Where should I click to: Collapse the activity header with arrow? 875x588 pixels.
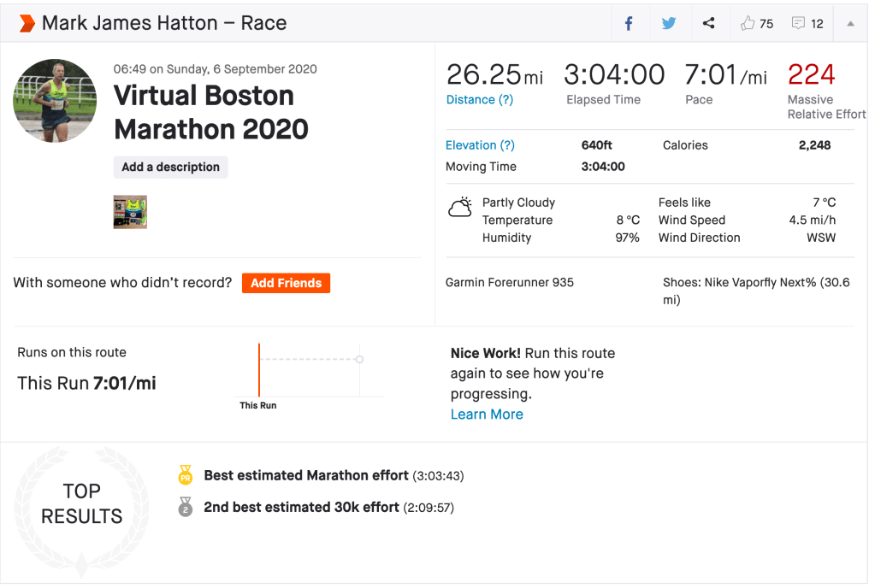(x=850, y=24)
